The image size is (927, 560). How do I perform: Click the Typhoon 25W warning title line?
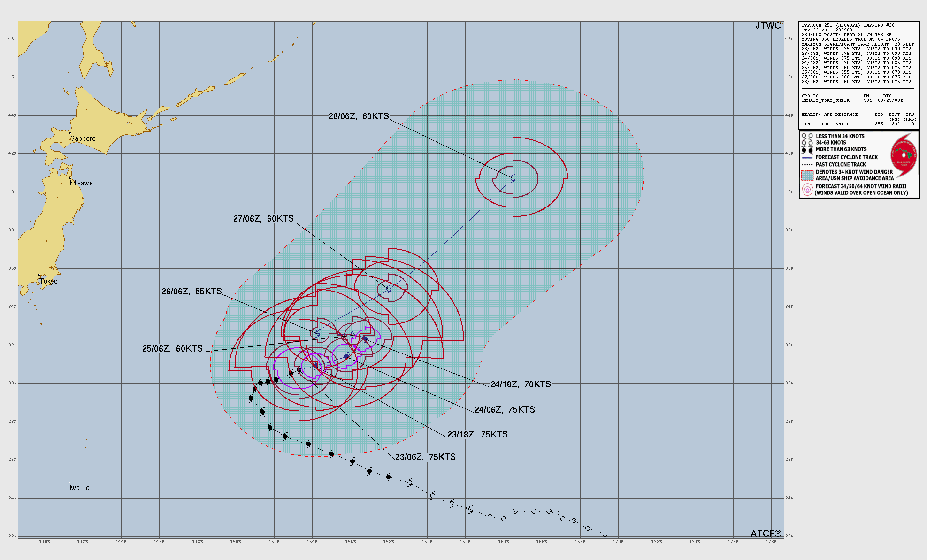[848, 25]
